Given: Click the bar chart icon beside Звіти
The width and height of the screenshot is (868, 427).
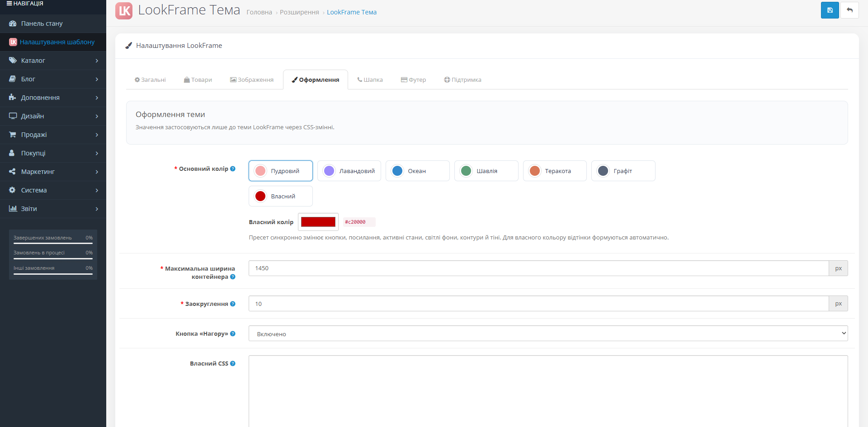Looking at the screenshot, I should coord(13,208).
